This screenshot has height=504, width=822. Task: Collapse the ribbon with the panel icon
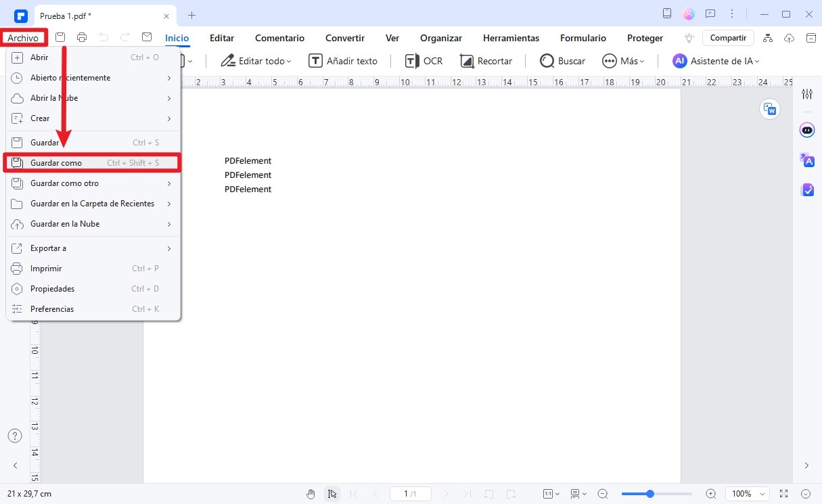(x=811, y=38)
